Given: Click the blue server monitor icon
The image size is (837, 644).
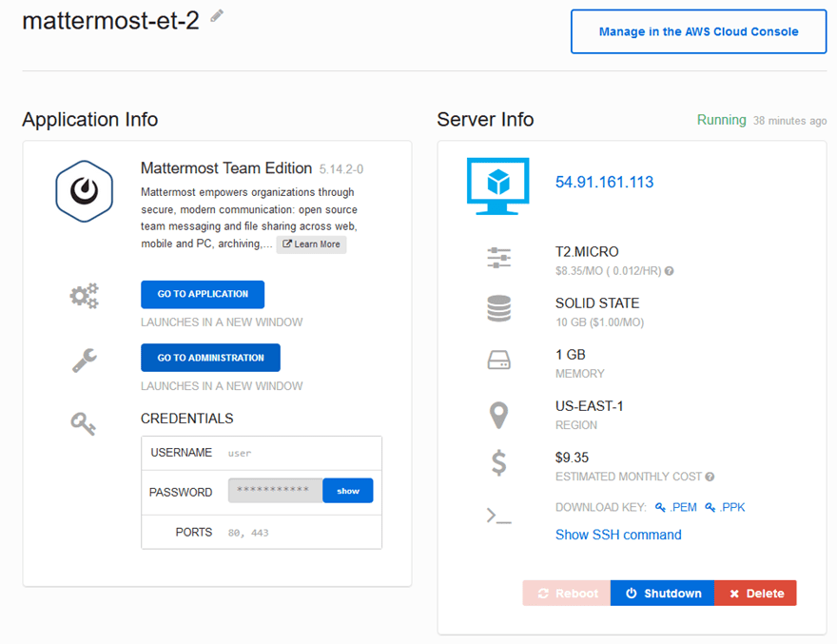Looking at the screenshot, I should (498, 185).
